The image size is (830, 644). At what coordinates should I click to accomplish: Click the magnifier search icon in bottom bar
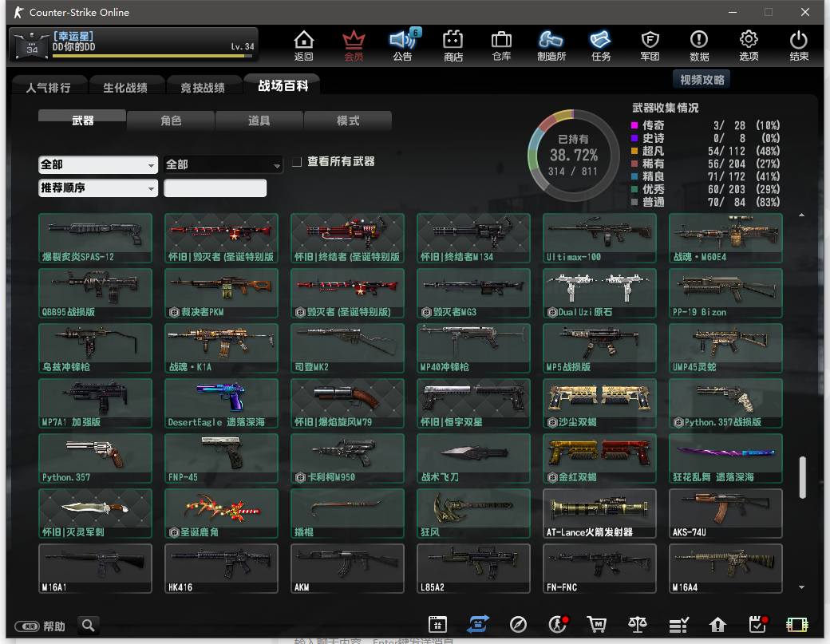coord(89,626)
